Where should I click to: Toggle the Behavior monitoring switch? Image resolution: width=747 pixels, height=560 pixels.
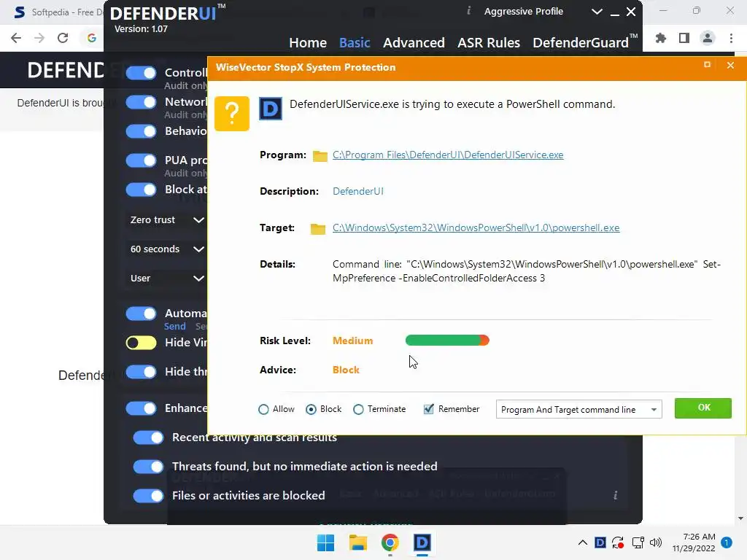point(141,131)
